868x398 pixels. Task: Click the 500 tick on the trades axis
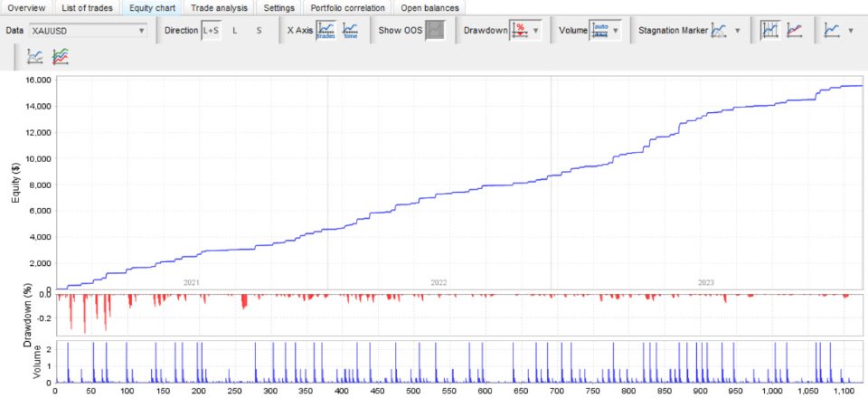click(270, 391)
